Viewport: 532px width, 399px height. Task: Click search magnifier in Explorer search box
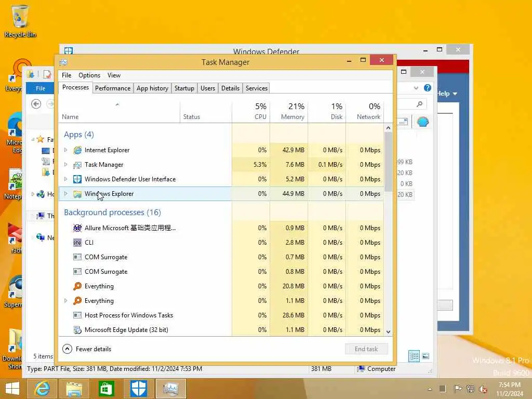(x=420, y=104)
